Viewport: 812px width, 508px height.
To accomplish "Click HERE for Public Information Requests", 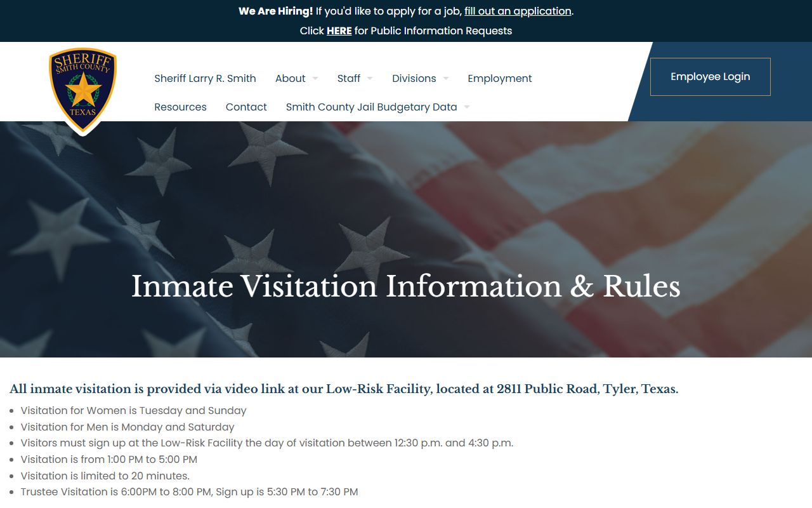I will coord(339,30).
